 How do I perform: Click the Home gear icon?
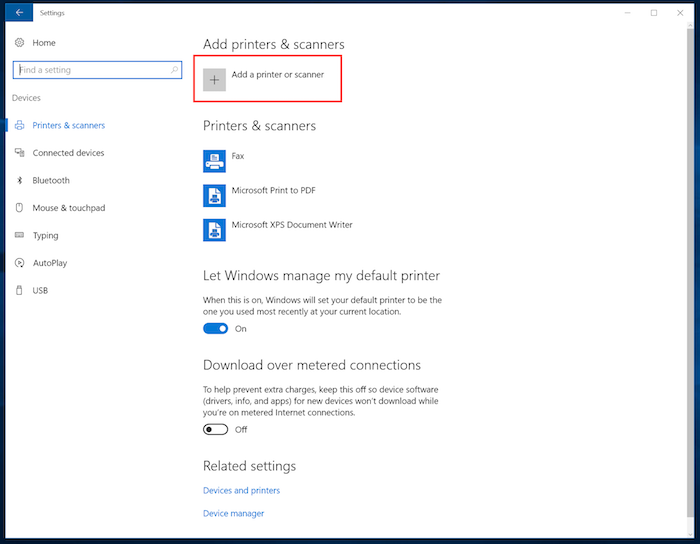pos(19,43)
